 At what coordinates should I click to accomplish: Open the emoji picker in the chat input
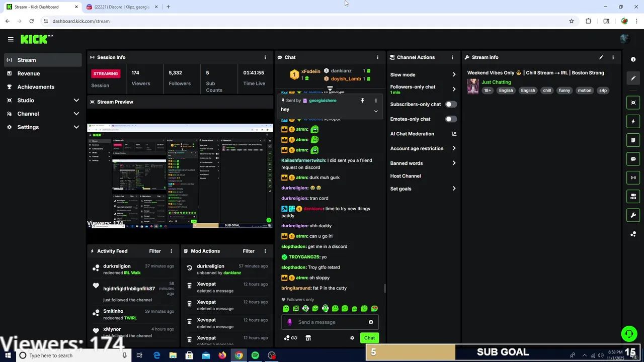[x=371, y=322]
